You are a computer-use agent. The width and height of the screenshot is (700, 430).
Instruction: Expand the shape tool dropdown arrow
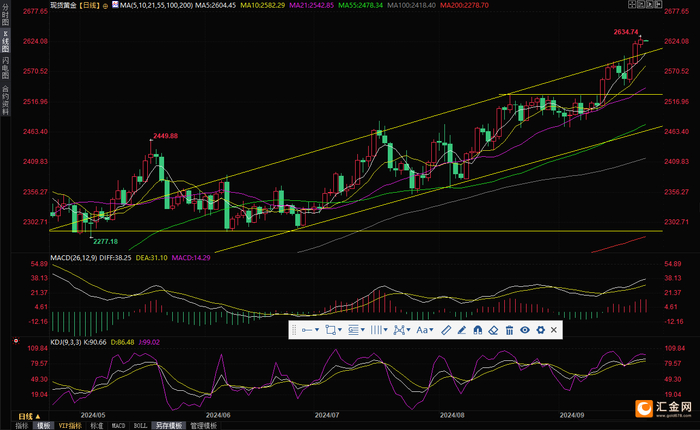(x=340, y=330)
